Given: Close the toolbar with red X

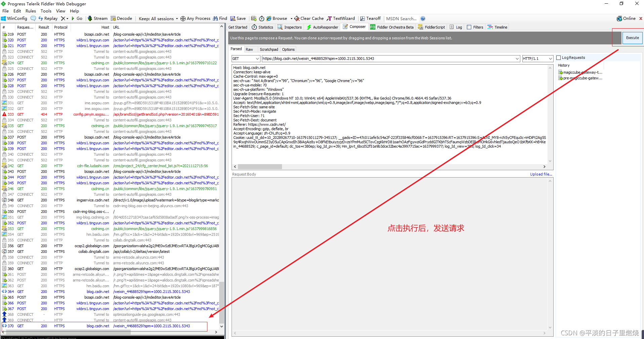Looking at the screenshot, I should click(x=641, y=18).
